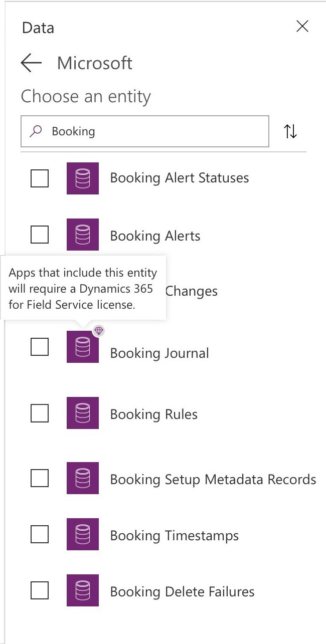Viewport: 326px width, 644px height.
Task: Click the Booking Timestamps database icon
Action: (83, 534)
